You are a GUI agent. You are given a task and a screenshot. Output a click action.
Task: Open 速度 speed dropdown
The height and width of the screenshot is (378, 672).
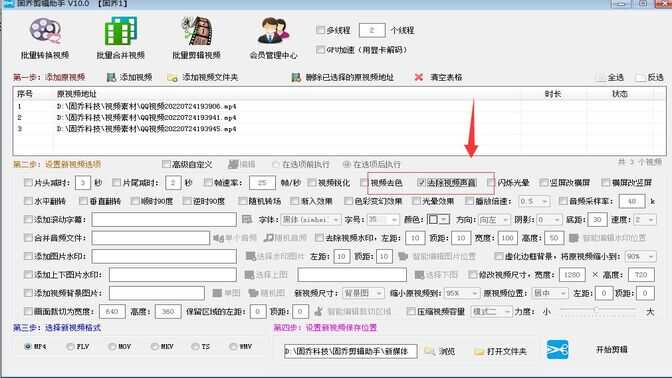click(645, 219)
